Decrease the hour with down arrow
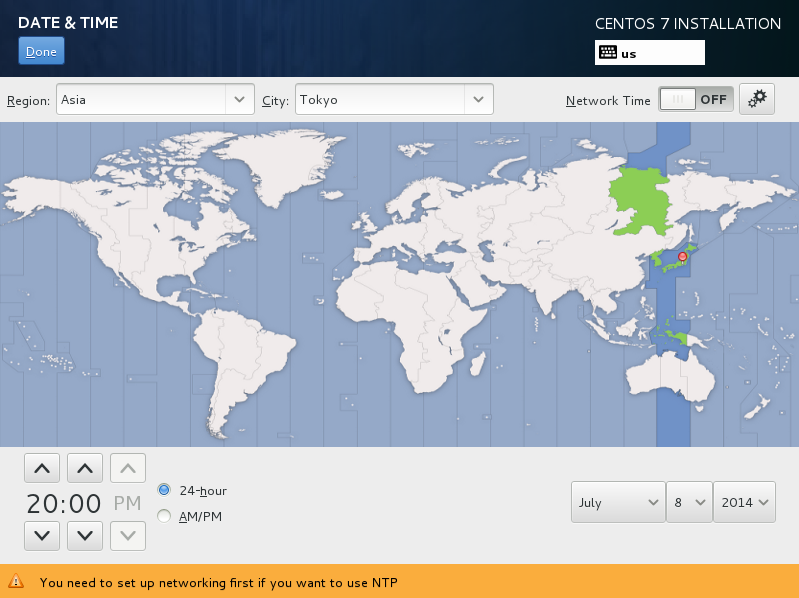 tap(42, 536)
